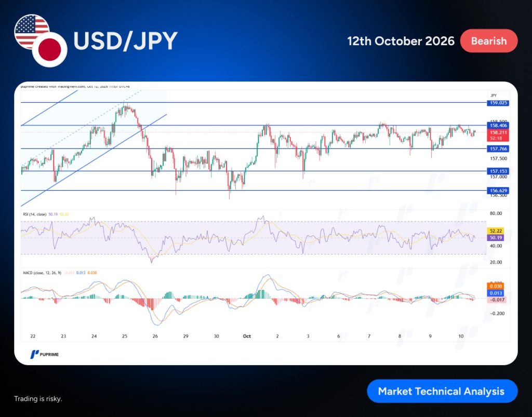
Task: Click the -0.200 MACD scale label
Action: (x=497, y=313)
